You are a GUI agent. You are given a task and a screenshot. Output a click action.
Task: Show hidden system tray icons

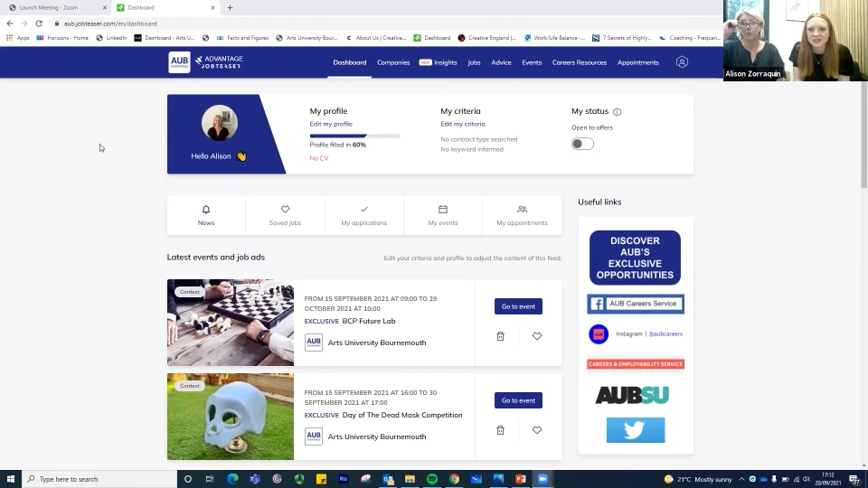pos(741,479)
